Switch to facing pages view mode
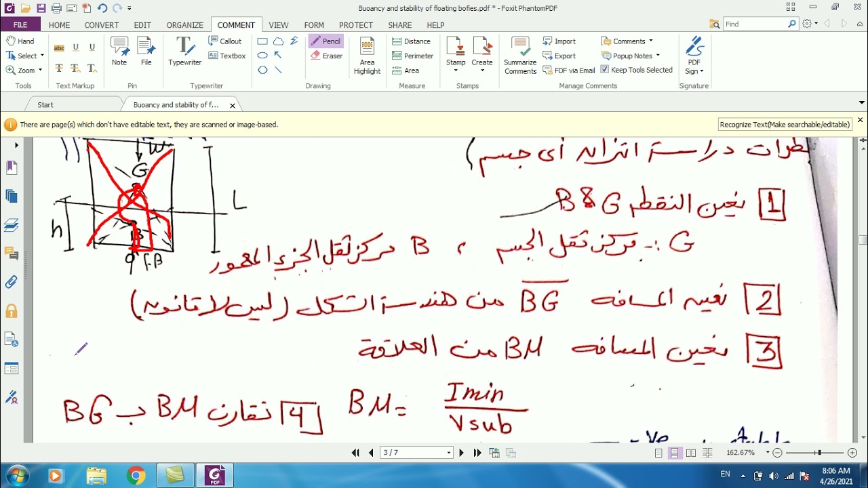 pos(691,453)
